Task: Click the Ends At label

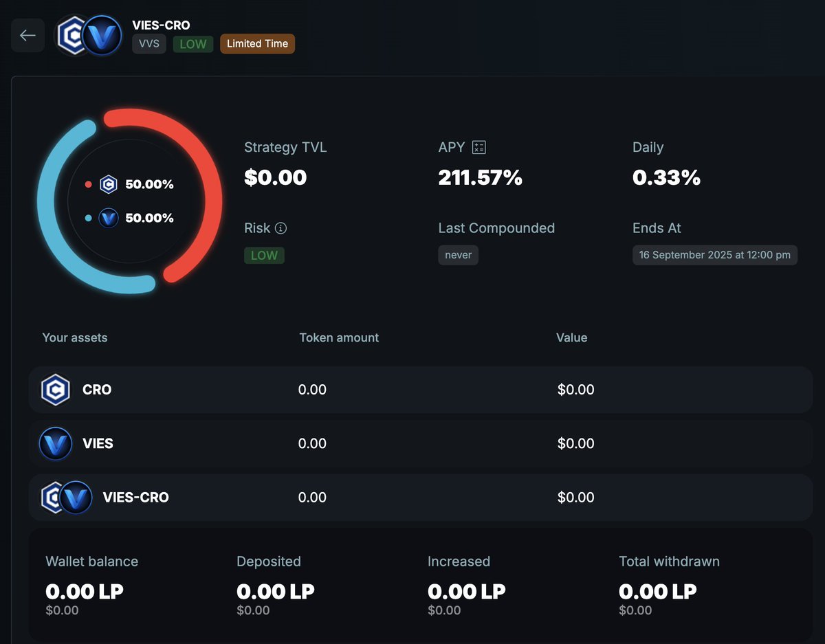Action: (657, 228)
